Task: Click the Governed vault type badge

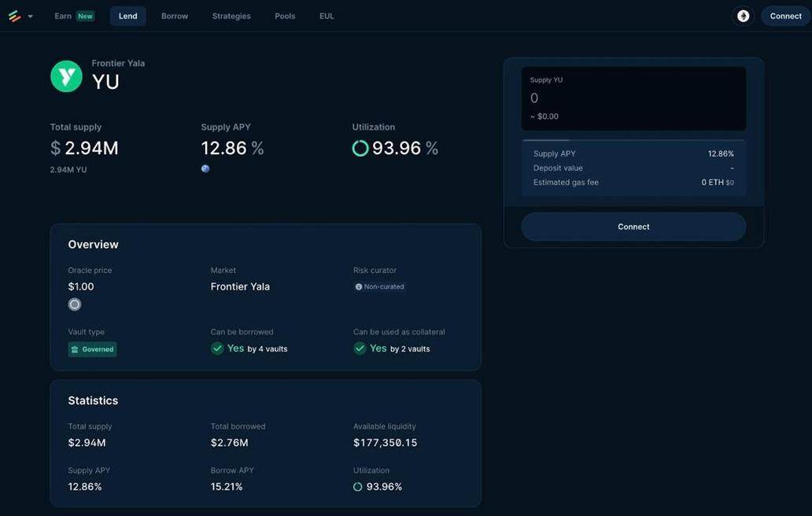Action: click(x=92, y=349)
